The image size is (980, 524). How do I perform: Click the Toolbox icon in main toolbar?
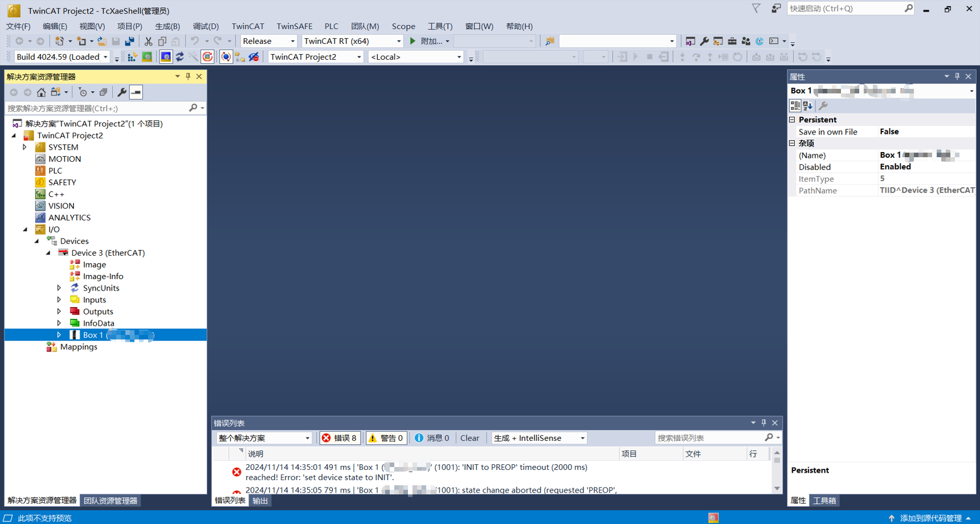pyautogui.click(x=732, y=41)
